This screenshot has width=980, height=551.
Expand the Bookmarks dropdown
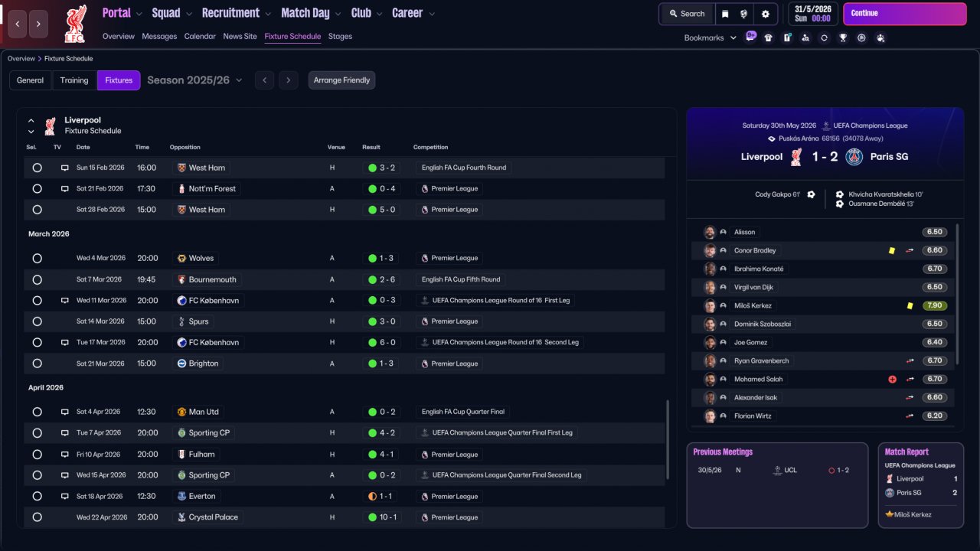pos(710,37)
